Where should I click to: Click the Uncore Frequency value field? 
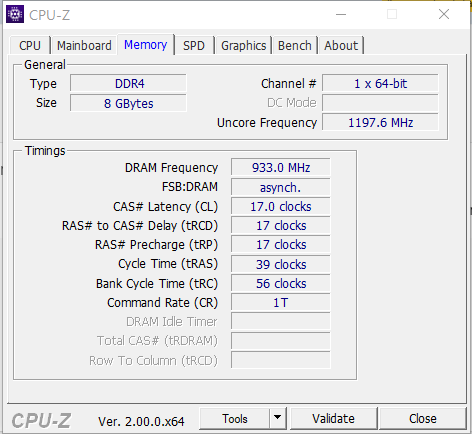[380, 122]
